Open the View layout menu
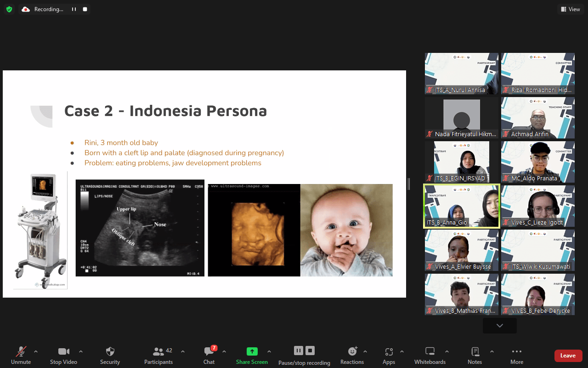This screenshot has width=588, height=368. [570, 9]
